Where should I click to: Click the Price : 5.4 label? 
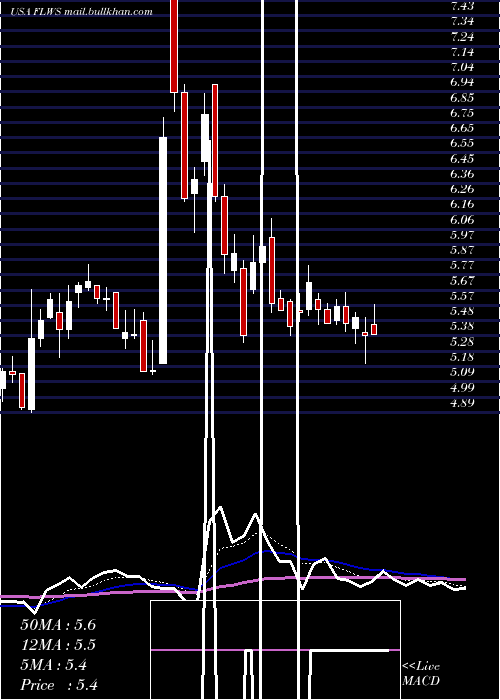click(59, 685)
